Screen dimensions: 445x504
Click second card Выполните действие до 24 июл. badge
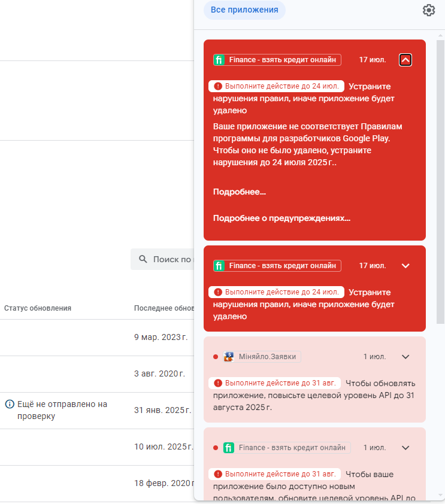[276, 292]
